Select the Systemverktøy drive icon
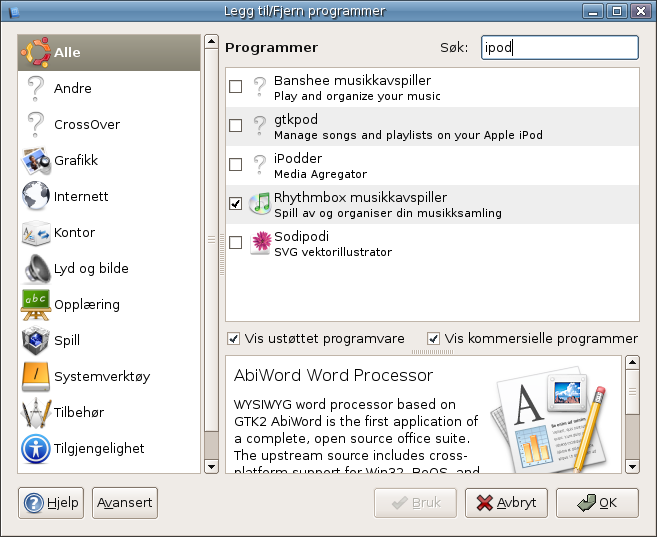The image size is (657, 537). click(x=36, y=377)
